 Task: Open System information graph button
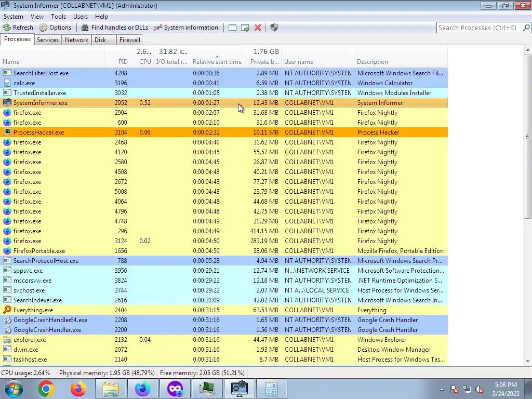tap(186, 28)
